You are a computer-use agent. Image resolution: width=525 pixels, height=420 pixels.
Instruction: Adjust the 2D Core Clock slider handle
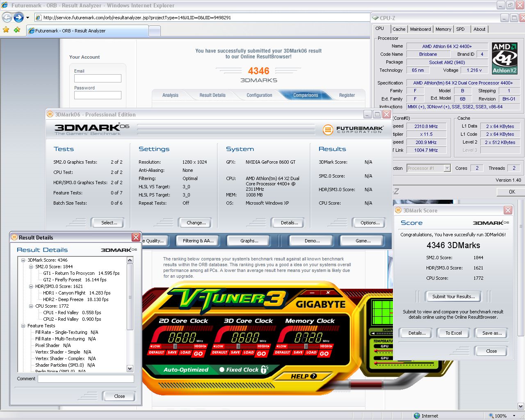175,346
